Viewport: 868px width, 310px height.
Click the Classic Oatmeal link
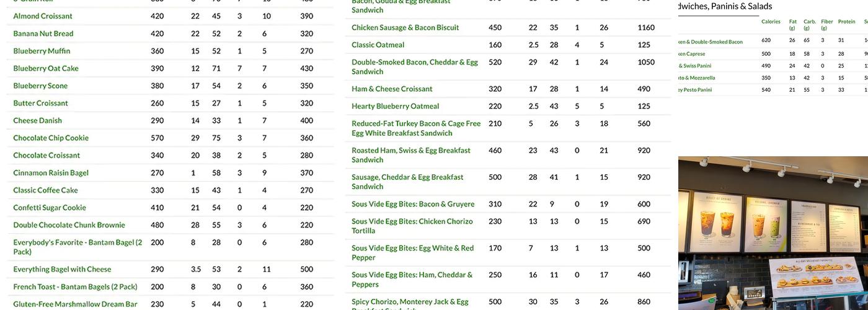coord(378,45)
